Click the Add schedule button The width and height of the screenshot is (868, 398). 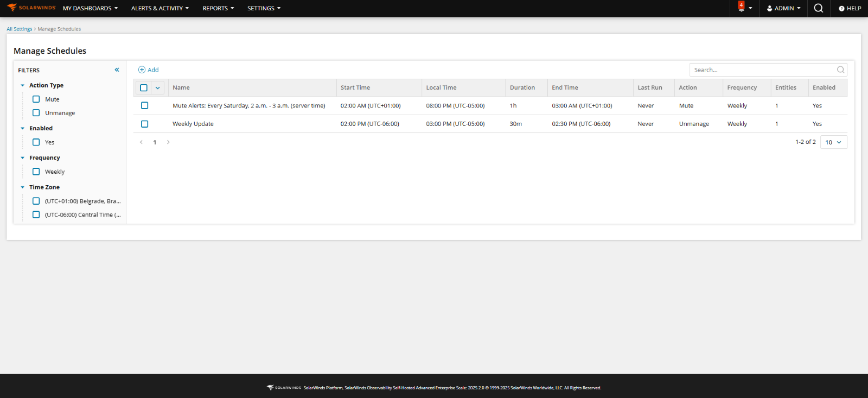(x=149, y=70)
